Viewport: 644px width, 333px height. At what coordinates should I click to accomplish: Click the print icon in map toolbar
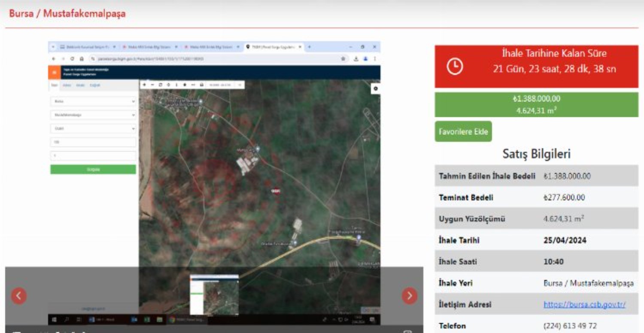pyautogui.click(x=201, y=85)
